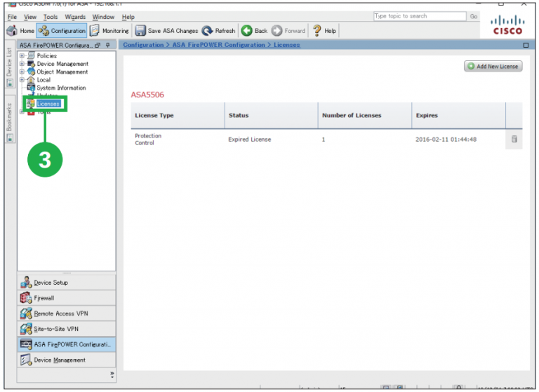
Task: Open the Window menu
Action: pos(103,17)
